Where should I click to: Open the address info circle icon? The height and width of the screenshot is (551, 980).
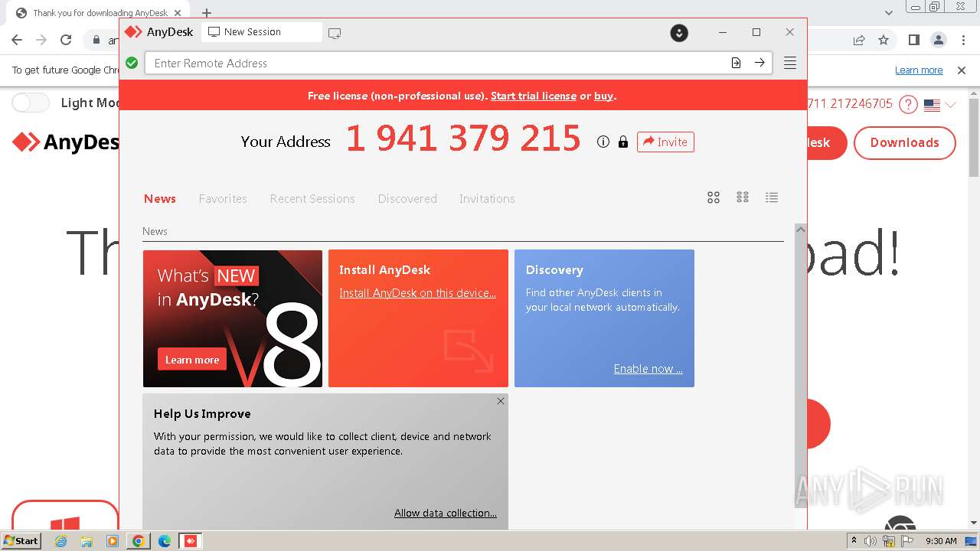(x=603, y=142)
